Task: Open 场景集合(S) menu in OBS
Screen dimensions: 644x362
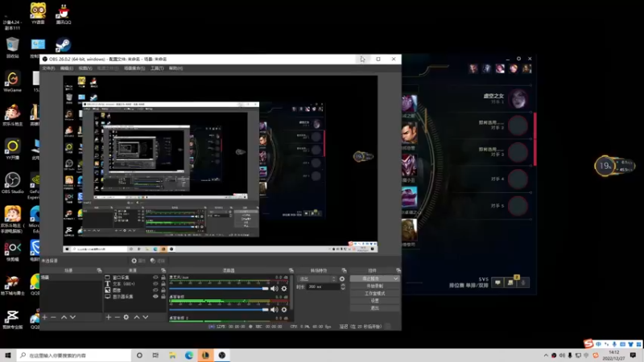Action: tap(134, 68)
